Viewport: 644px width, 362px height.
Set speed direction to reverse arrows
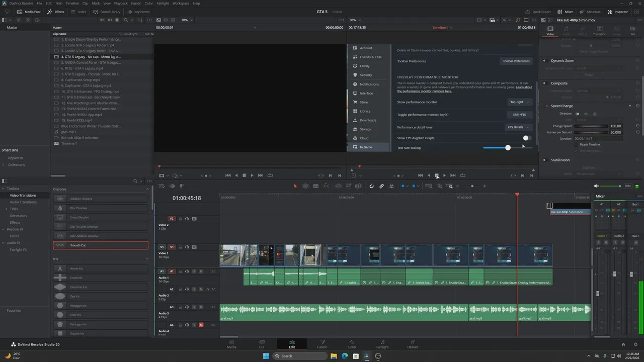pos(586,114)
